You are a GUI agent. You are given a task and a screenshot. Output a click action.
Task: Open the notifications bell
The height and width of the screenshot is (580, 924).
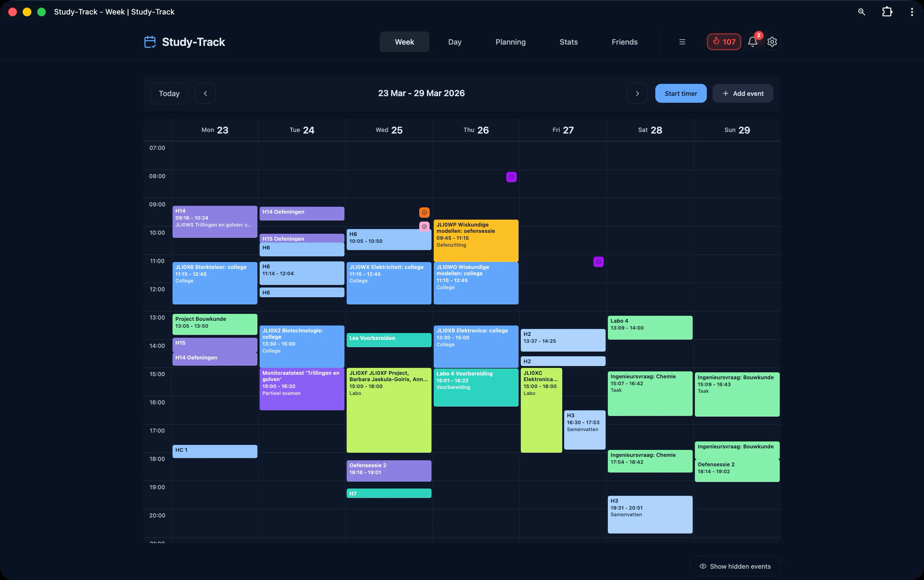(752, 42)
